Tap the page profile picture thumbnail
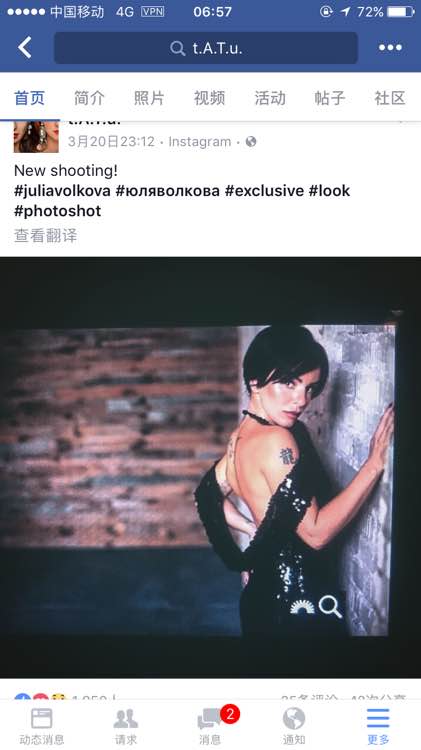Image resolution: width=421 pixels, height=750 pixels. [36, 137]
